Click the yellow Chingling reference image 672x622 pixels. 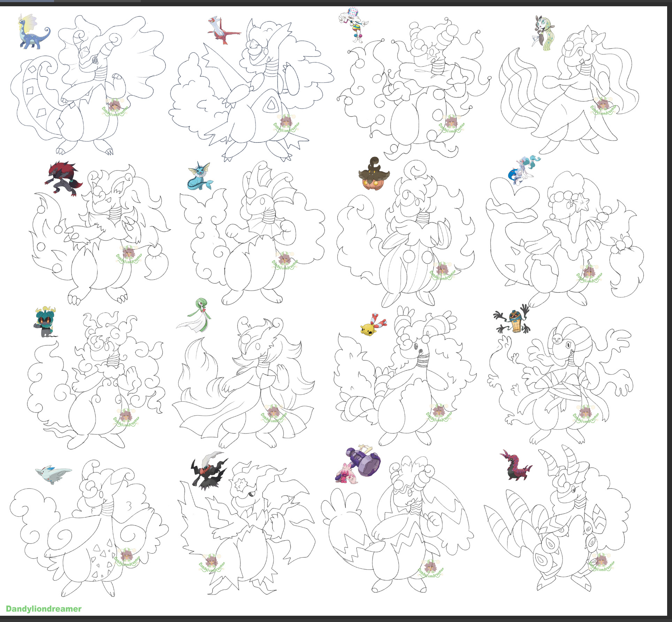[x=373, y=325]
